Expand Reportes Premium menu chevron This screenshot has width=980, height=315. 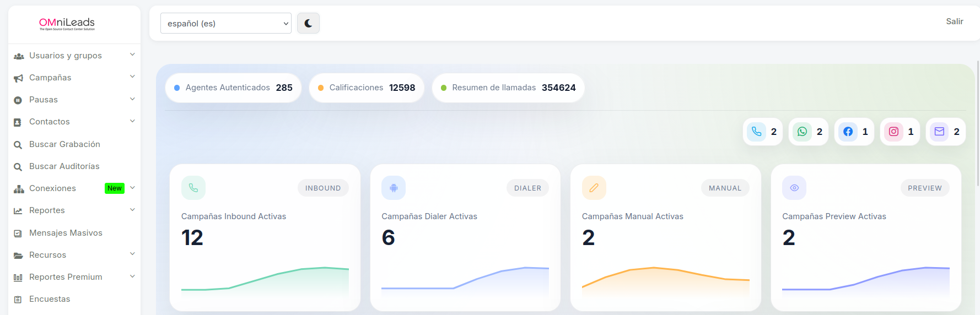point(132,276)
